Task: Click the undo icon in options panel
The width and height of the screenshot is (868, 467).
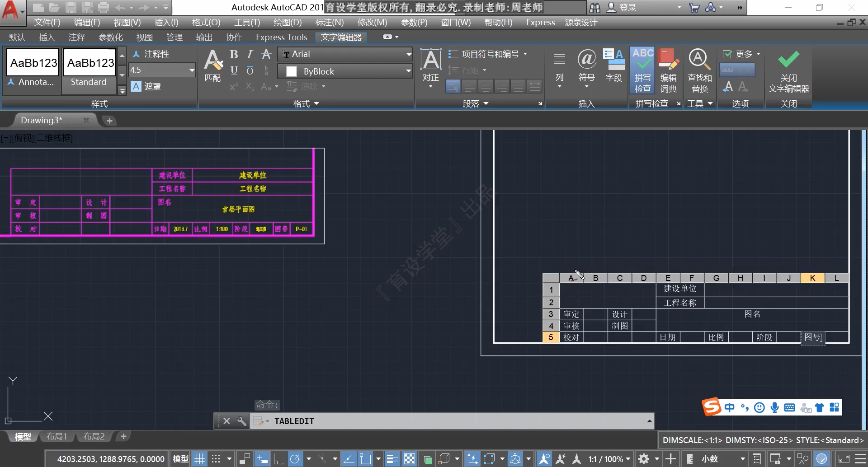Action: click(727, 87)
